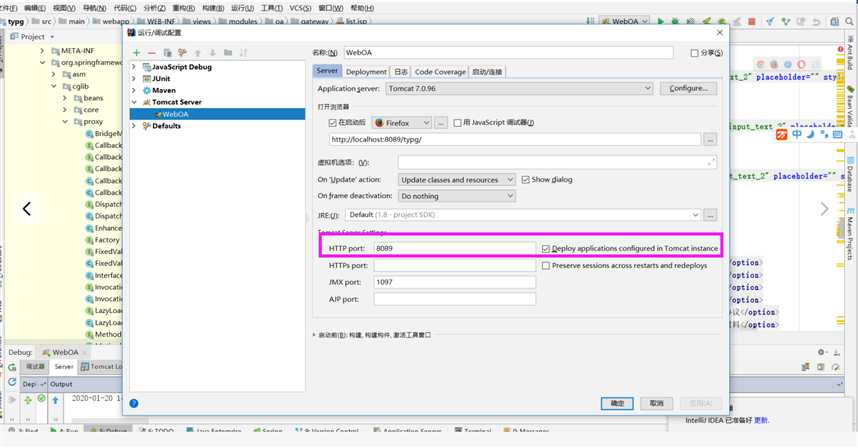
Task: Open project structure icon in main toolbar
Action: click(x=834, y=21)
